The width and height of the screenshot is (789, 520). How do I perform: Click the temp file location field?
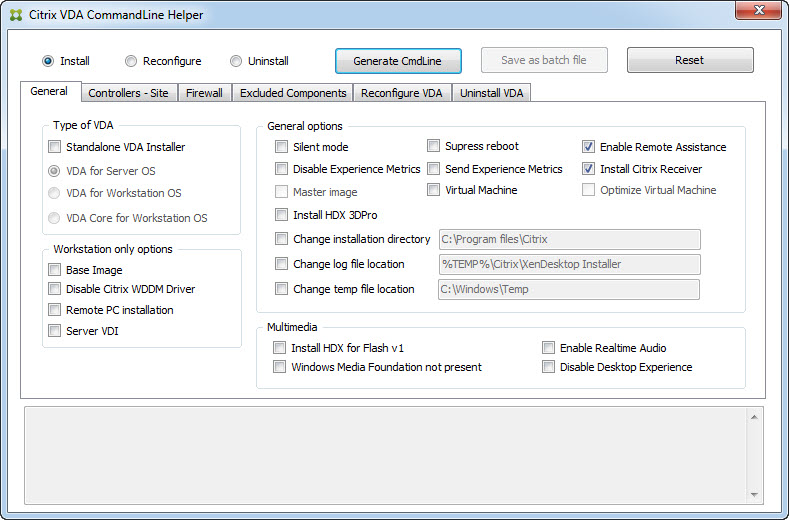click(x=569, y=289)
